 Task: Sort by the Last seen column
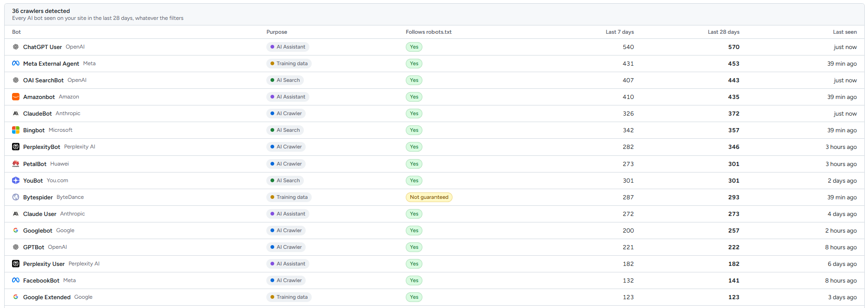point(845,32)
